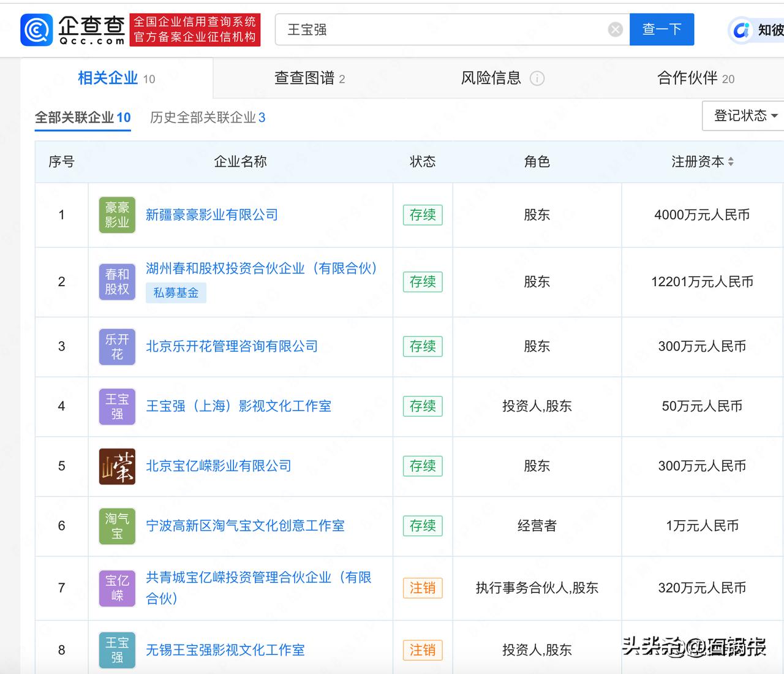This screenshot has height=674, width=784.
Task: Open 宁波高新区淘气宝文化创意工作室 link
Action: (245, 526)
